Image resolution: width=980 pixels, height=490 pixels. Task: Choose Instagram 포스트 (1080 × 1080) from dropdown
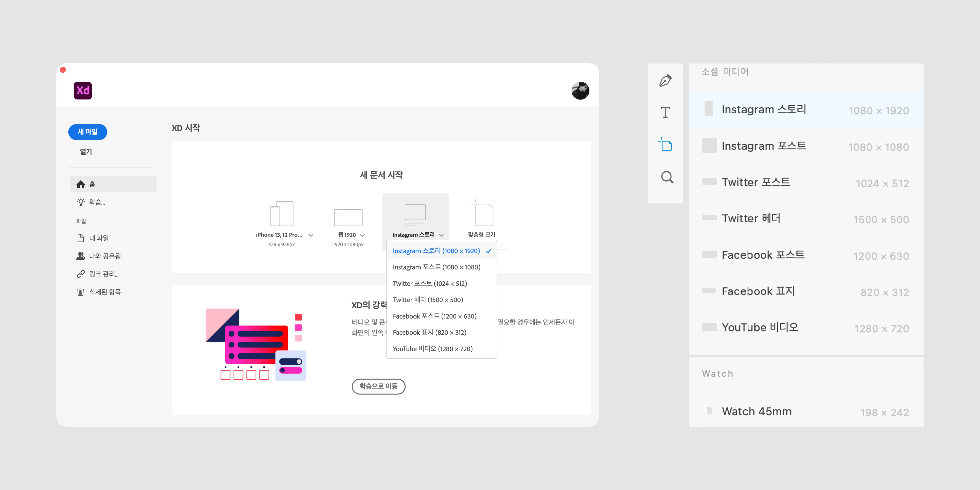436,267
